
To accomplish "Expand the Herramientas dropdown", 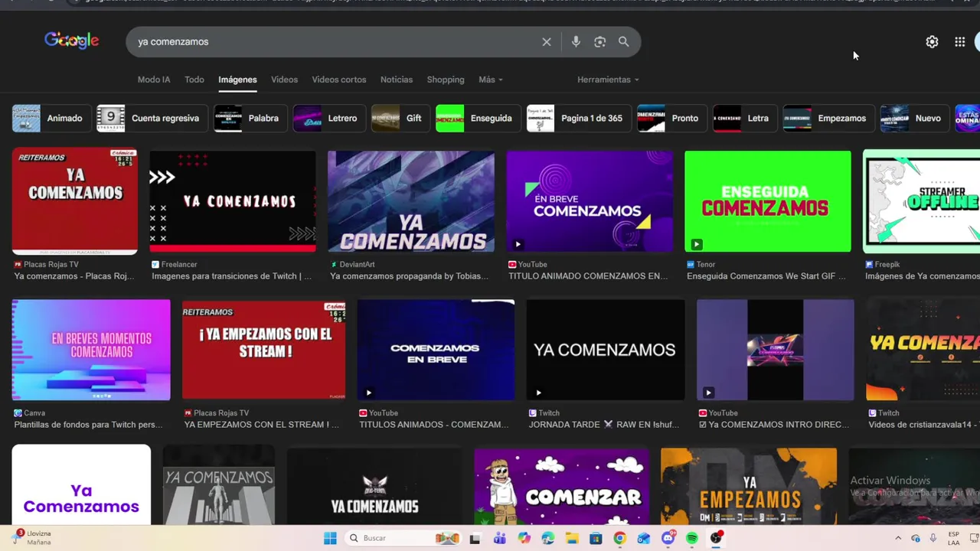I will pyautogui.click(x=608, y=80).
